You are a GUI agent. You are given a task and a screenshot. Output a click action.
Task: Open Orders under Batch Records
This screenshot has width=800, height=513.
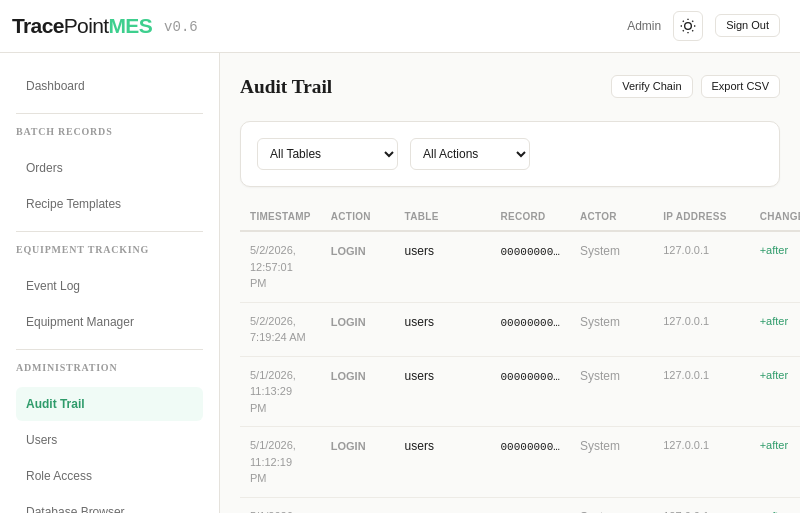pyautogui.click(x=109, y=168)
